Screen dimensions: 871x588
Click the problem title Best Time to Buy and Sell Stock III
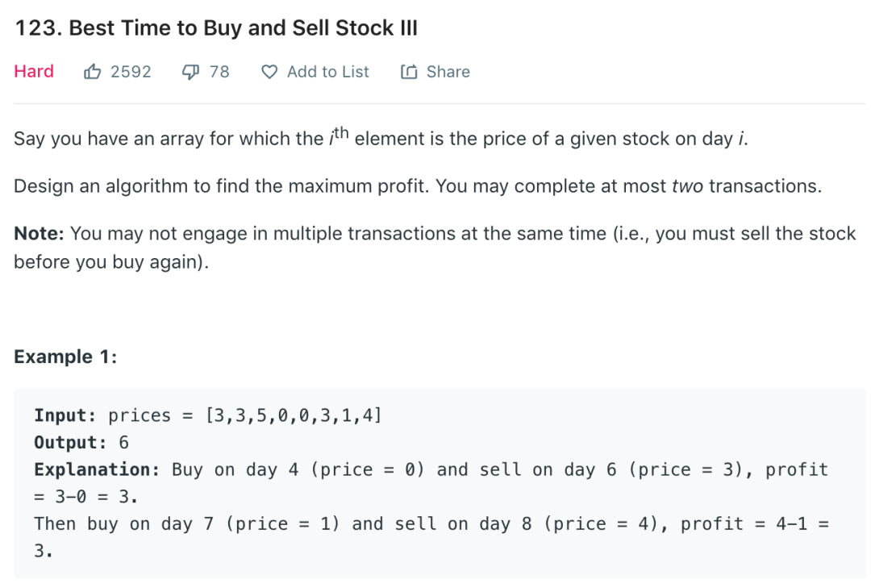(216, 28)
